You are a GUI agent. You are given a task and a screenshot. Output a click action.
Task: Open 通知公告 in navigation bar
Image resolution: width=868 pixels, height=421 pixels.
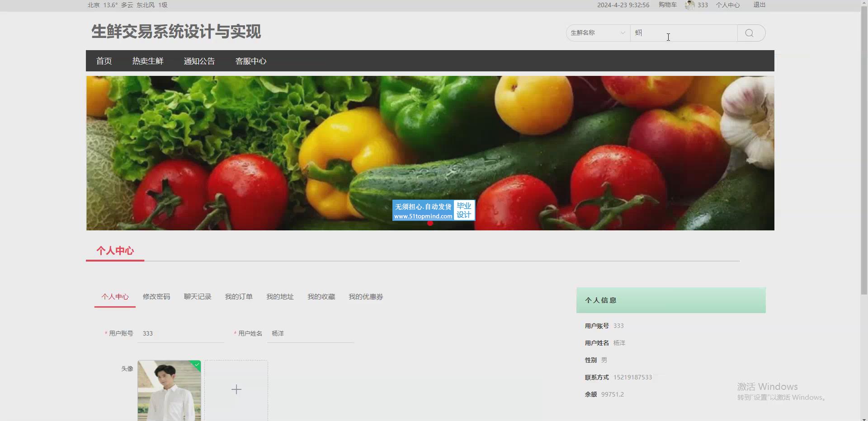(199, 61)
